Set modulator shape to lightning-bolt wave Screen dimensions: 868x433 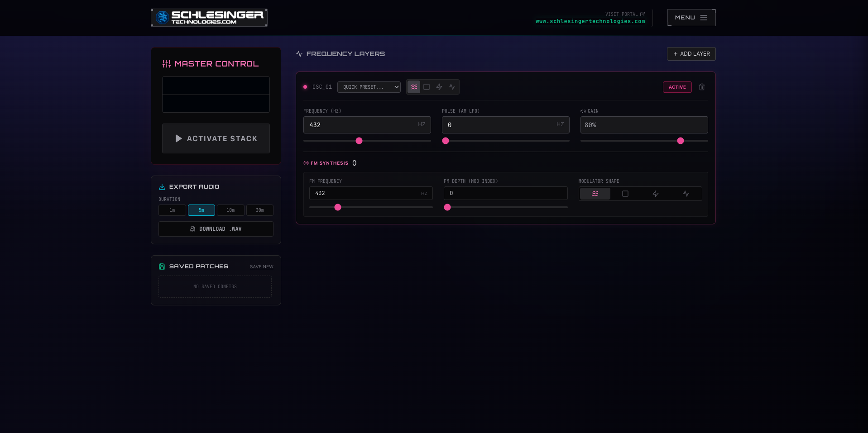pyautogui.click(x=655, y=194)
